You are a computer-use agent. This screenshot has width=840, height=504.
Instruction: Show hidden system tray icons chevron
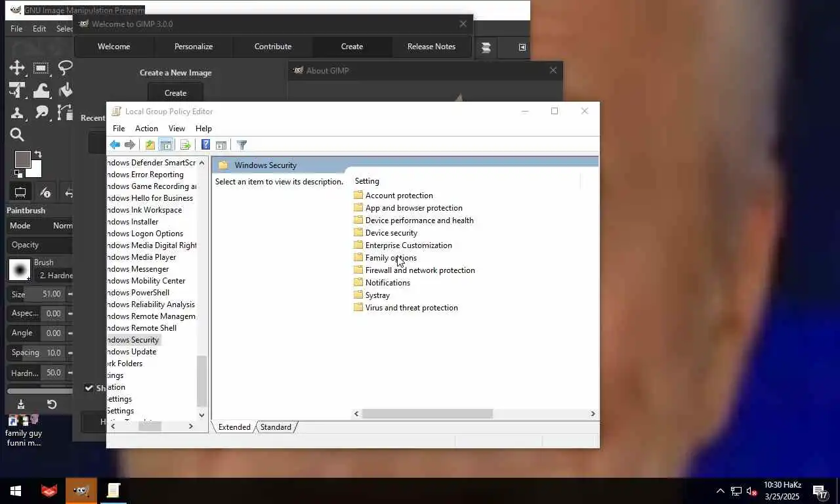click(720, 491)
